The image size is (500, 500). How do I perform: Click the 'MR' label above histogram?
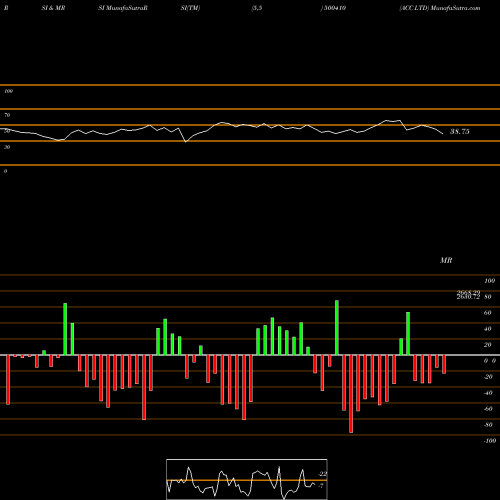click(446, 260)
